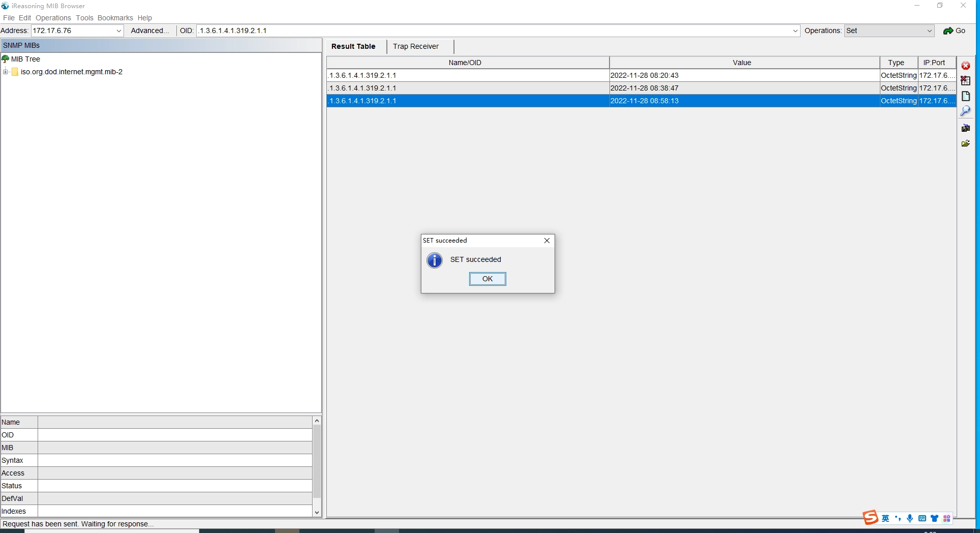The width and height of the screenshot is (980, 533).
Task: Click the open folder icon in side toolbar
Action: (966, 143)
